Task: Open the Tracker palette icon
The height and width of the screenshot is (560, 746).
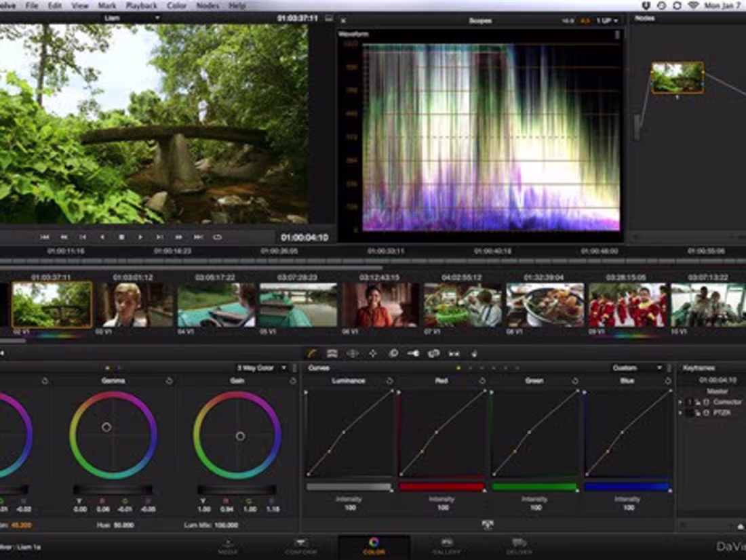Action: click(373, 353)
